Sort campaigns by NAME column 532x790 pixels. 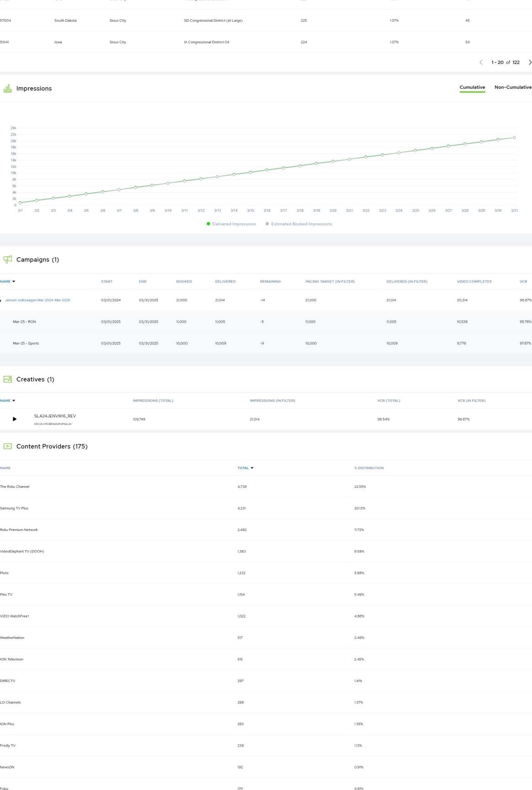pyautogui.click(x=7, y=281)
